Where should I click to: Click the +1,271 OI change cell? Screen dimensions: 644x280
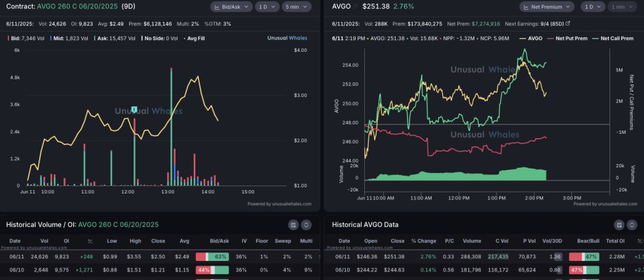click(85, 270)
